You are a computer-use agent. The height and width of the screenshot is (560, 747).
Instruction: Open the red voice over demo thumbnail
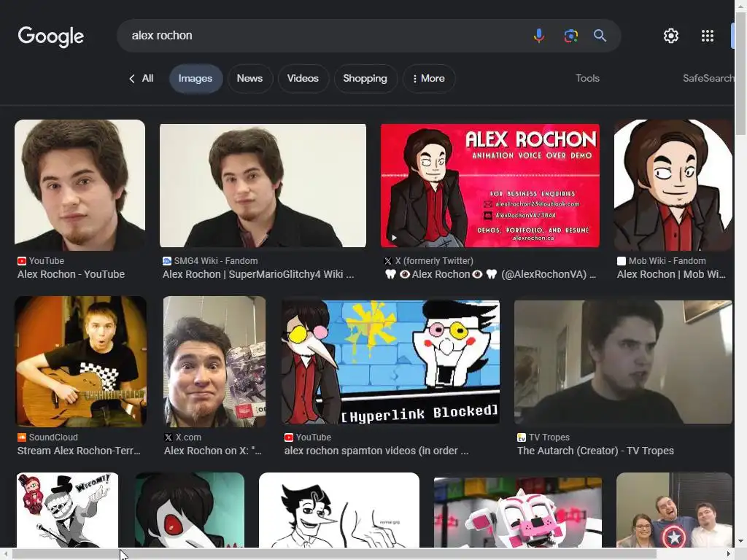pyautogui.click(x=490, y=185)
